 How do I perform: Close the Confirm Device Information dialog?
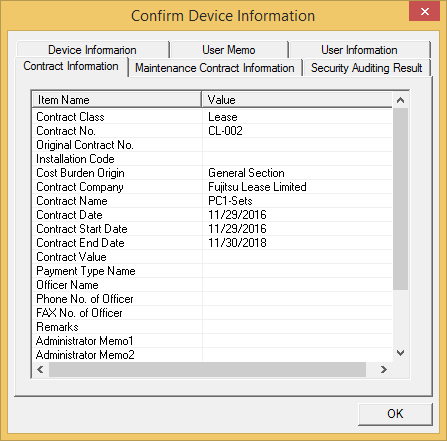pos(425,12)
